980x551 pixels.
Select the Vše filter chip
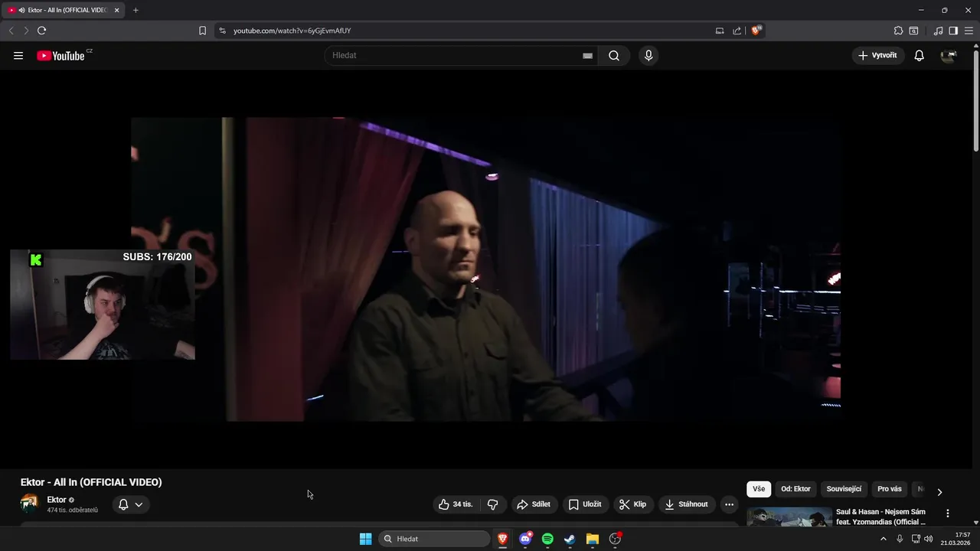pos(759,489)
